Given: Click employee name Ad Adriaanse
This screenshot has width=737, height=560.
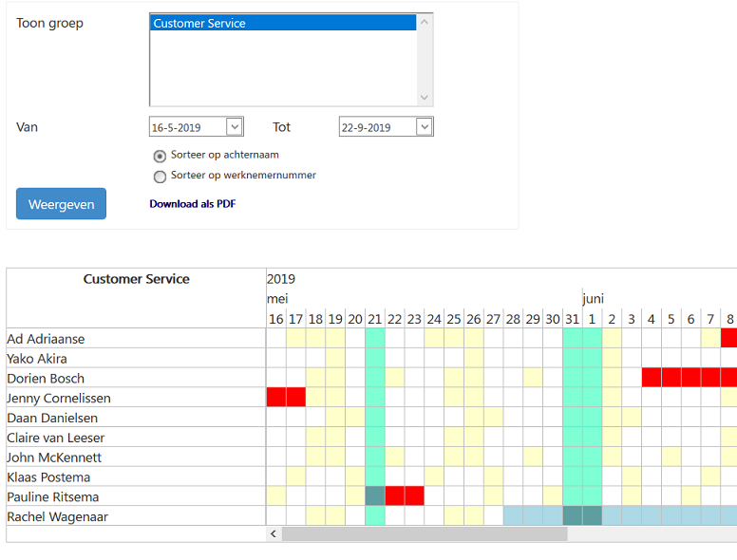Looking at the screenshot, I should coord(46,339).
